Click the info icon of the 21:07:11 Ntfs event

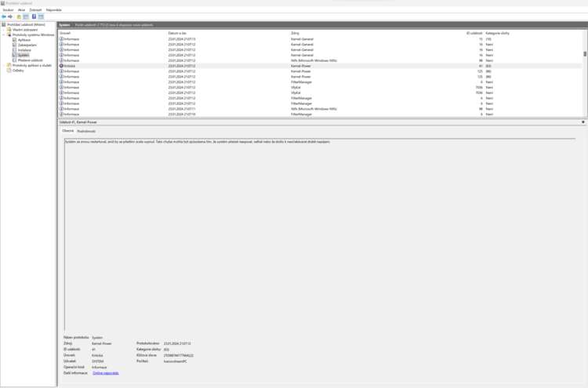tap(61, 109)
